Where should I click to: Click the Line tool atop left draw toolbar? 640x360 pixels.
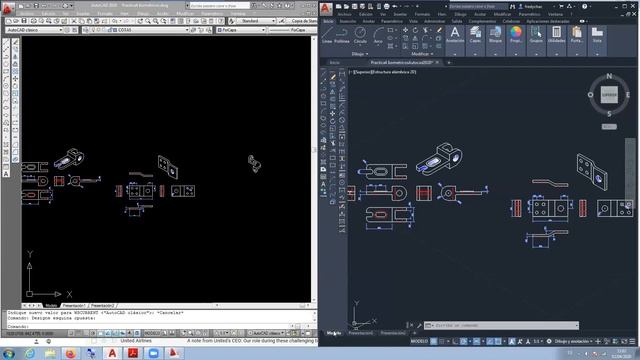(6, 42)
